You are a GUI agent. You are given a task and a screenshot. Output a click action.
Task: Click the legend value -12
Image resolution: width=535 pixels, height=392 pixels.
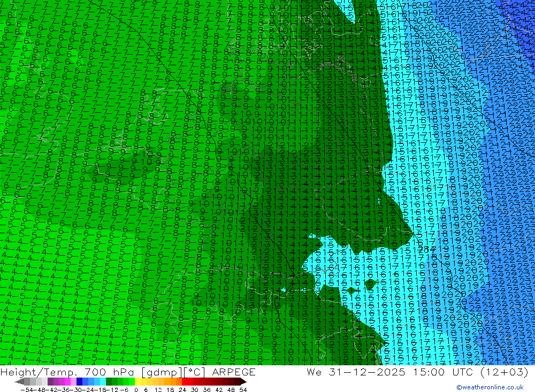click(x=112, y=390)
